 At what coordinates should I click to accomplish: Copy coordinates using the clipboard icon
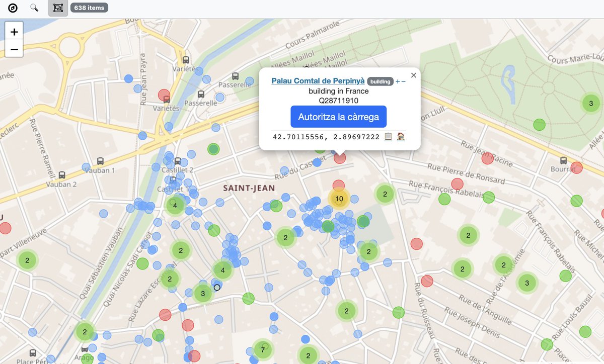coord(388,136)
